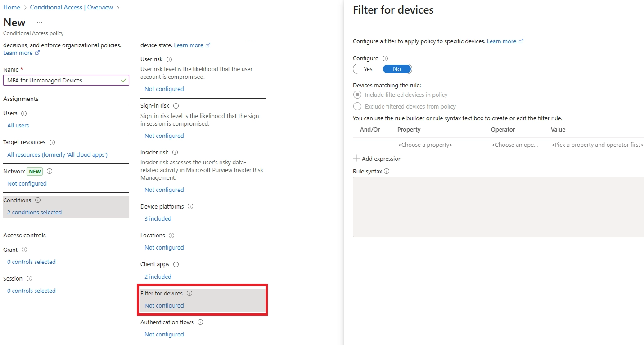Open the Choose an operator dropdown
The height and width of the screenshot is (345, 644).
pyautogui.click(x=514, y=145)
